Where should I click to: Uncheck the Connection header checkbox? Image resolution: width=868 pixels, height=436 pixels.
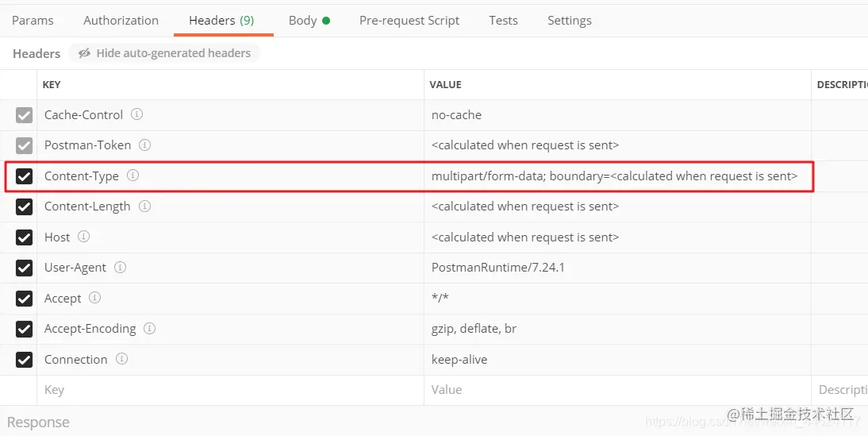25,360
